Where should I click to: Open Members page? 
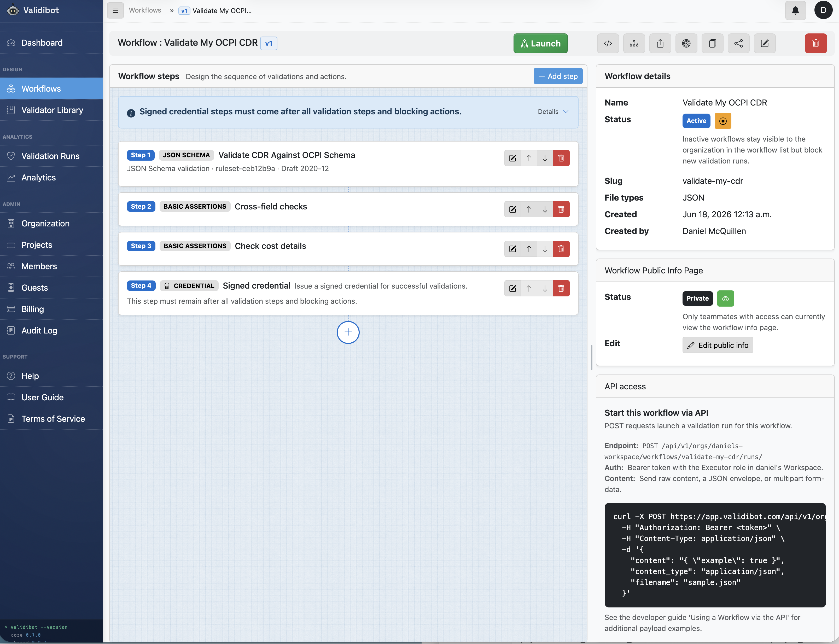(51, 266)
